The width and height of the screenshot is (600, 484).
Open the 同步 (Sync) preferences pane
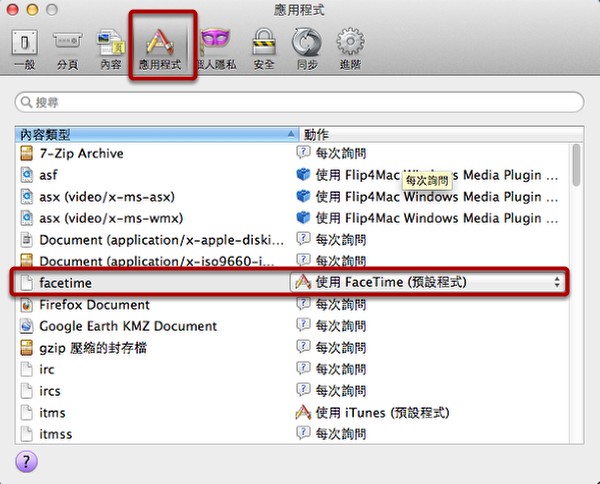[307, 49]
